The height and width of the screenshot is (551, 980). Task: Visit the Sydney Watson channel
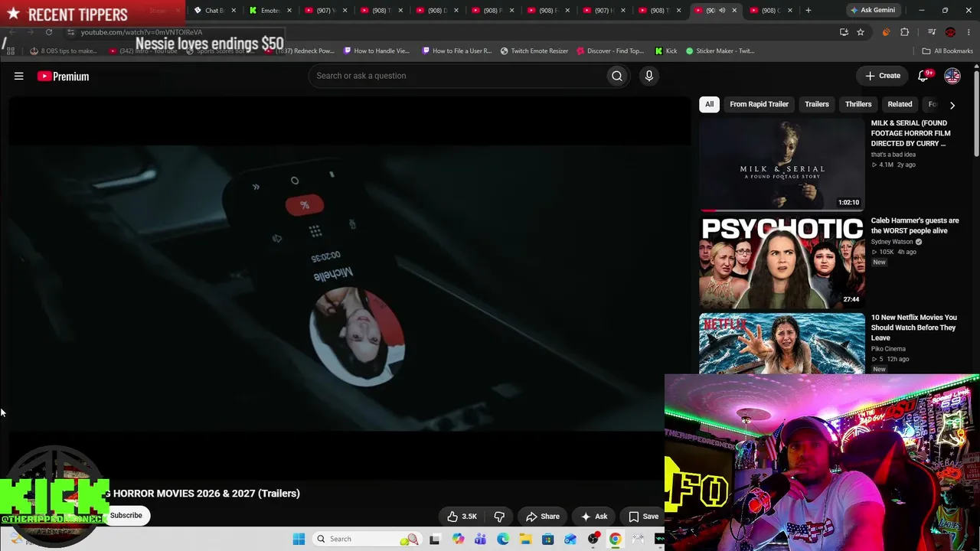pos(893,242)
